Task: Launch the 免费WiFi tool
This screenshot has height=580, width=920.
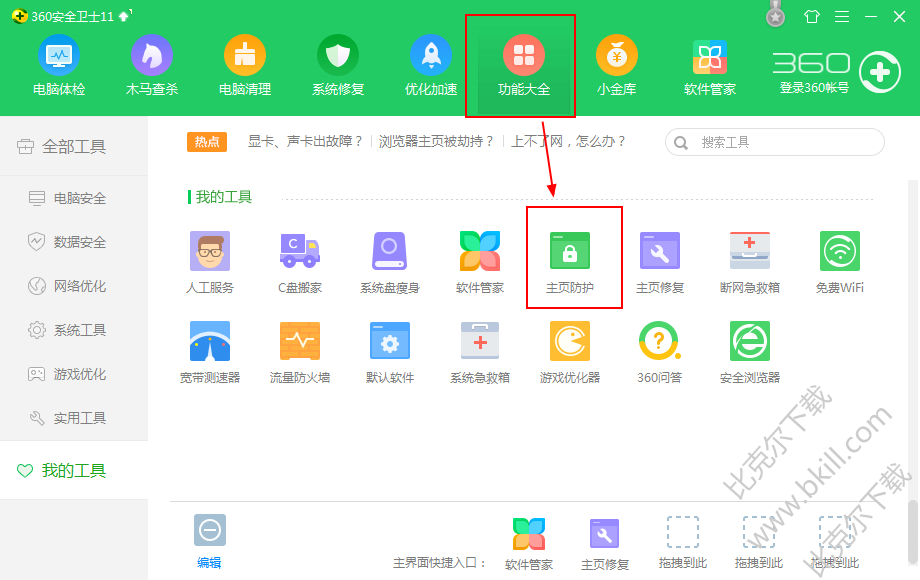Action: (840, 262)
